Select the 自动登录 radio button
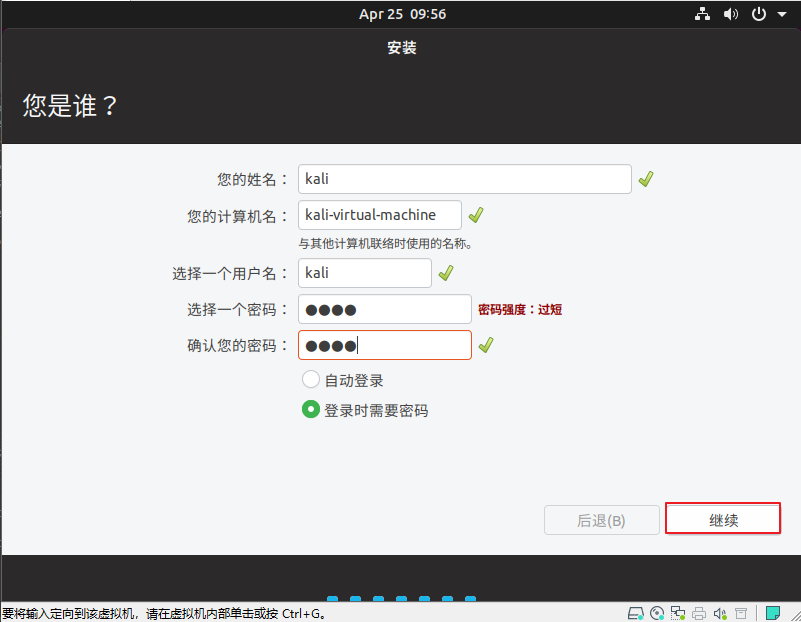This screenshot has width=801, height=622. coord(311,379)
